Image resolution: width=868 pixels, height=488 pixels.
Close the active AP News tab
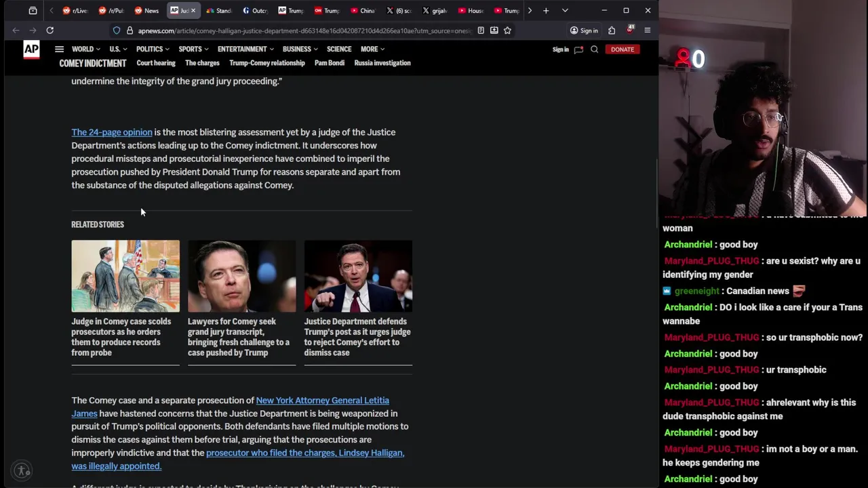pos(193,11)
